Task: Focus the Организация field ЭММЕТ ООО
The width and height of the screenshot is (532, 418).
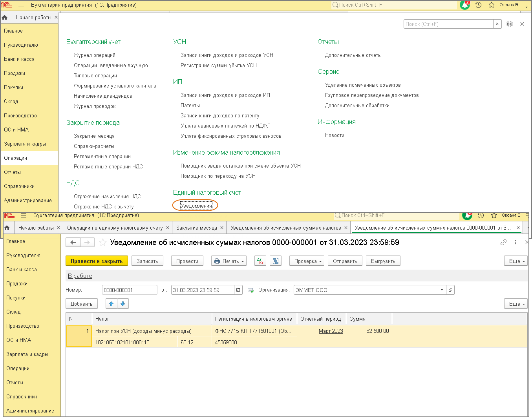Action: [x=366, y=290]
